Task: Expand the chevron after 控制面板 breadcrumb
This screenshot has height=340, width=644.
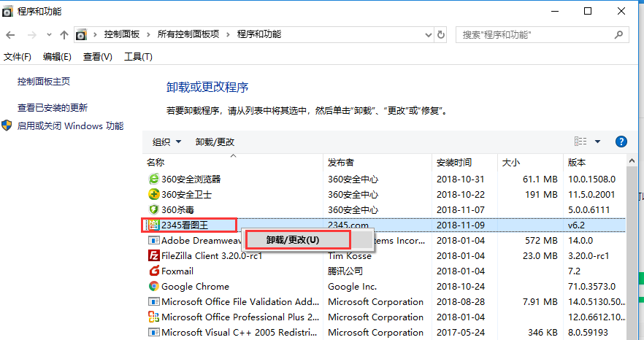Action: click(148, 34)
